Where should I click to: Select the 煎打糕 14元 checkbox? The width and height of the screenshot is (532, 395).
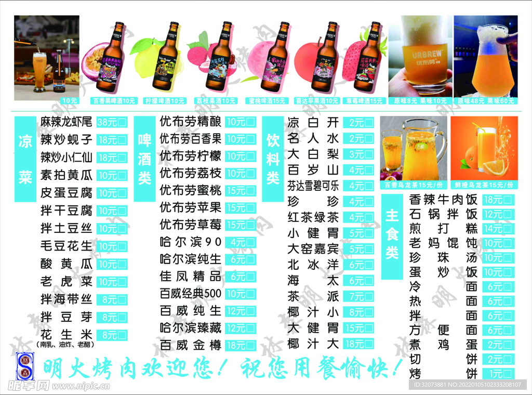click(507, 229)
